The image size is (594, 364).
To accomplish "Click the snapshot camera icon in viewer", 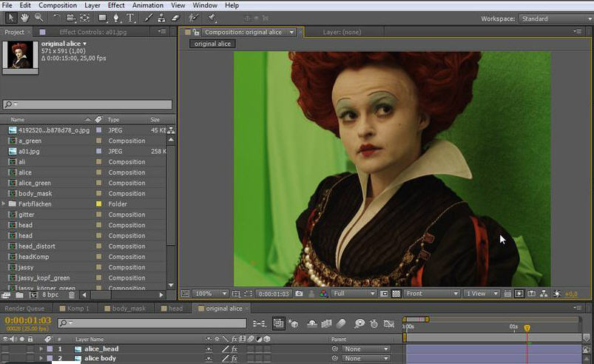I will coord(299,294).
